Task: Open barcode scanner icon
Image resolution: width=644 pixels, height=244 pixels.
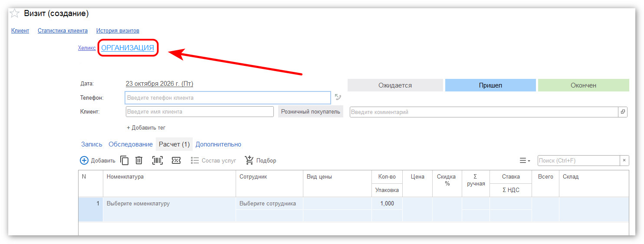Action: tap(158, 160)
